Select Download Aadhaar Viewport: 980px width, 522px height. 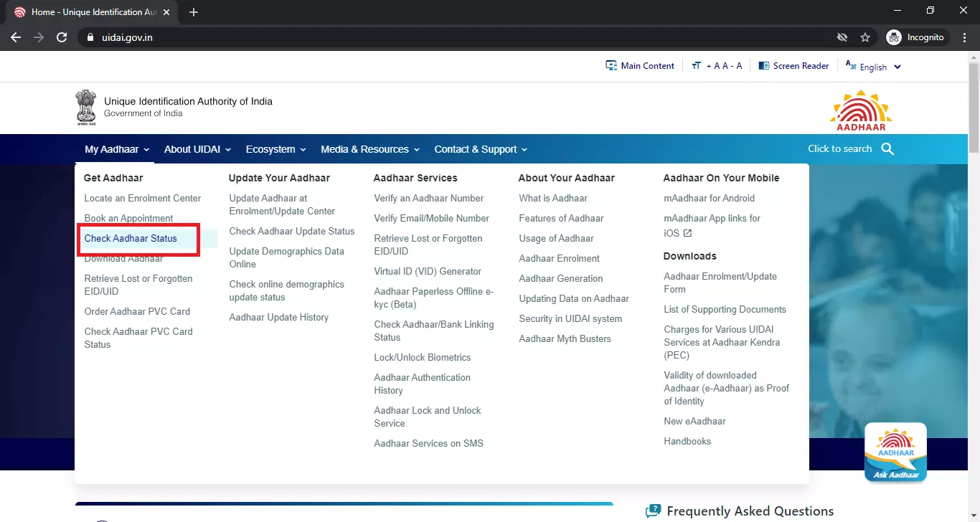[123, 258]
